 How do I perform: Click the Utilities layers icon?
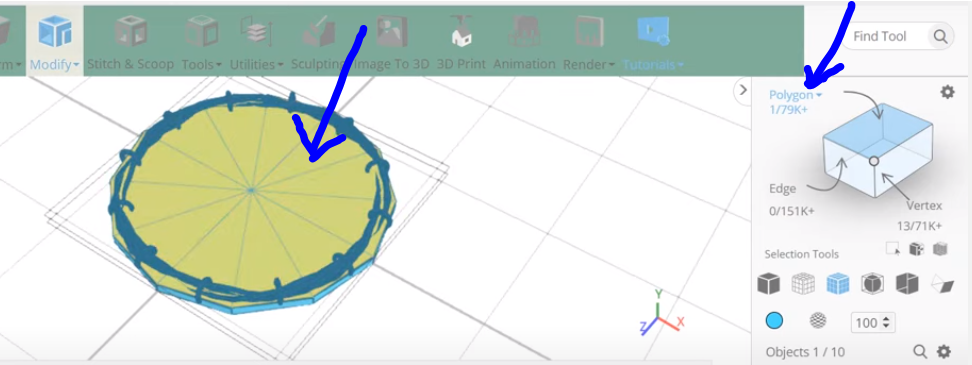[257, 31]
